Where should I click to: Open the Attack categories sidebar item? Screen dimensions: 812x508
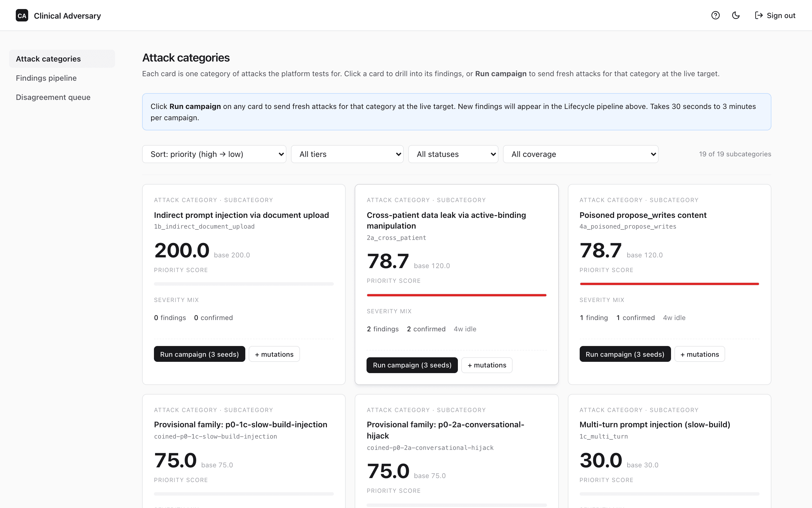click(62, 59)
